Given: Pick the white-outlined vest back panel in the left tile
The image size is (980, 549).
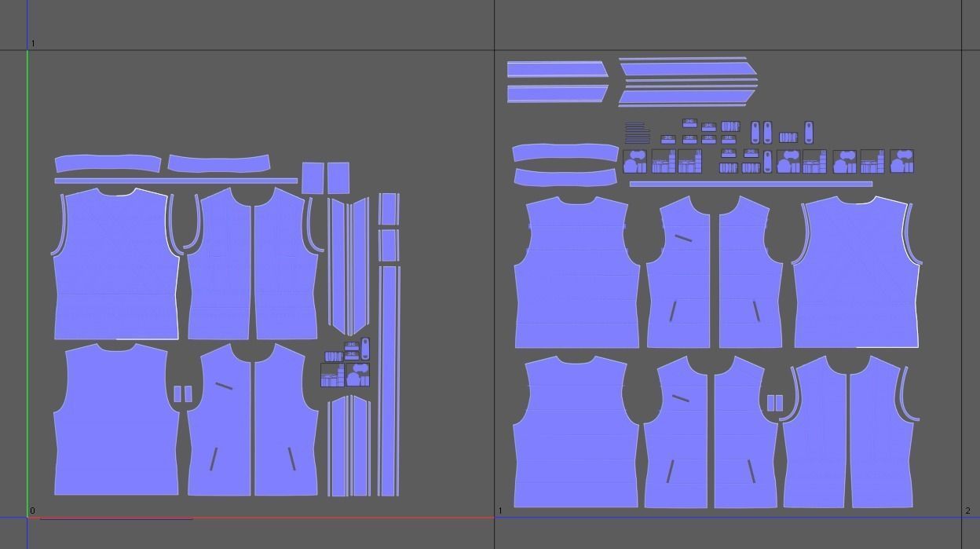Looking at the screenshot, I should (116, 267).
